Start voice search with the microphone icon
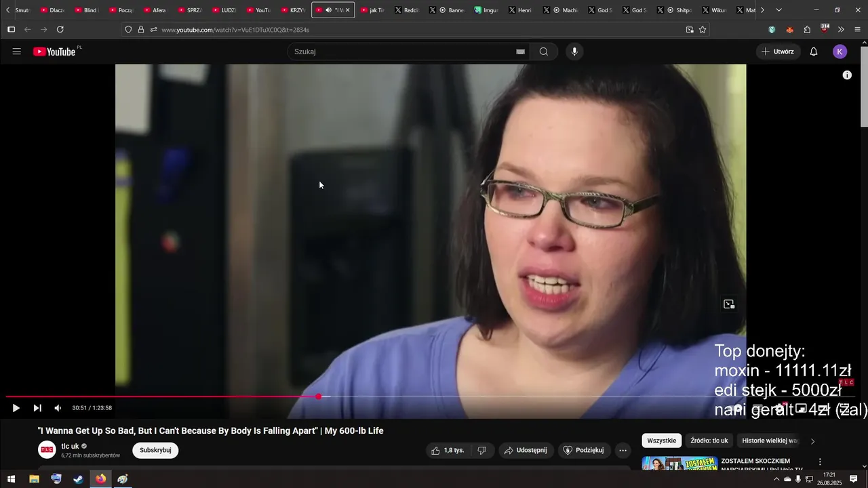 [574, 52]
